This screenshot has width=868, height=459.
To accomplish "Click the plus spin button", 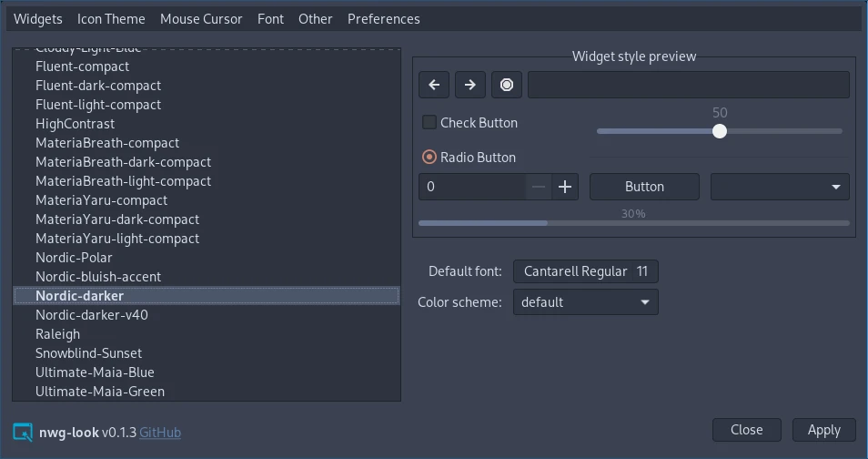I will pyautogui.click(x=565, y=187).
